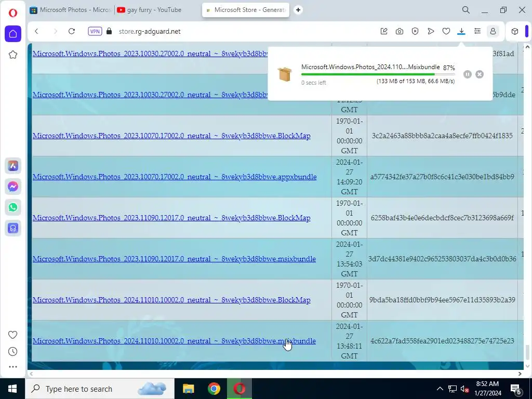Add page to bookmarks heart icon
Viewport: 532px width, 399px height.
coord(446,31)
